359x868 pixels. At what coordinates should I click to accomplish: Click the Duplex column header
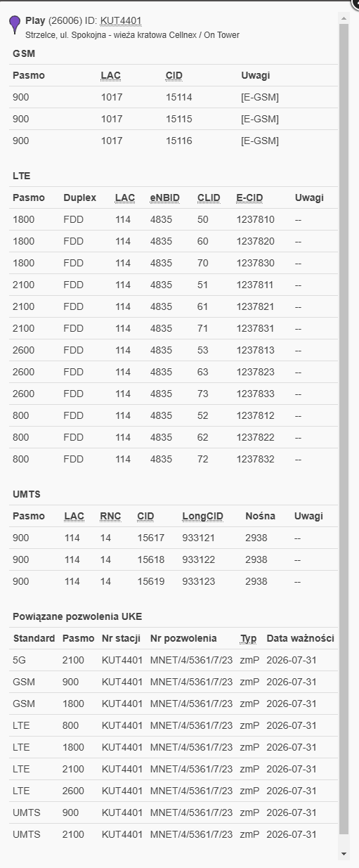click(x=79, y=197)
